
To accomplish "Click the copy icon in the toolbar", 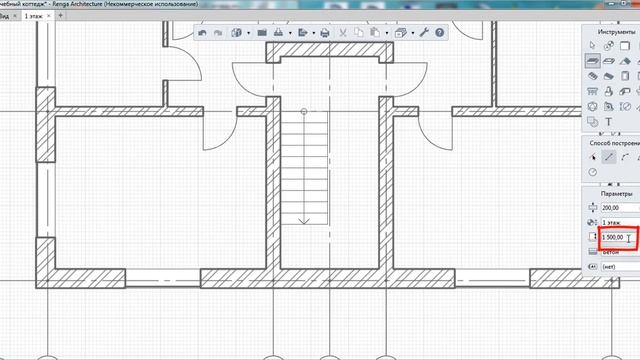I will pos(358,33).
